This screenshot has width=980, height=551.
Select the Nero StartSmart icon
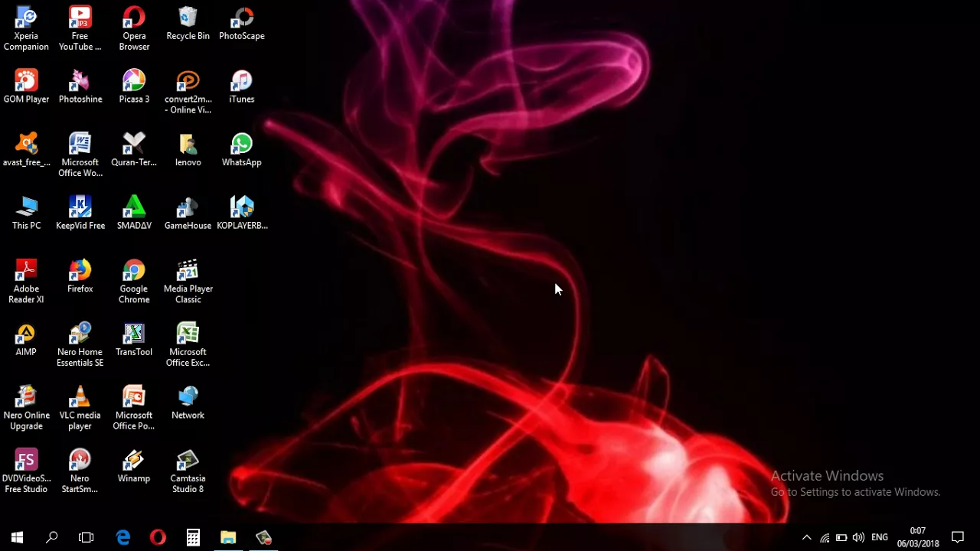click(x=80, y=472)
